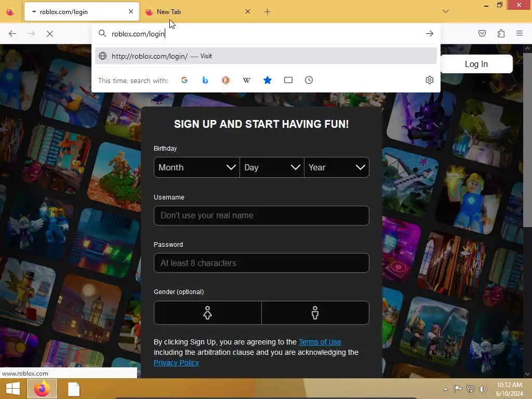Click the forward navigation arrow

[x=31, y=34]
